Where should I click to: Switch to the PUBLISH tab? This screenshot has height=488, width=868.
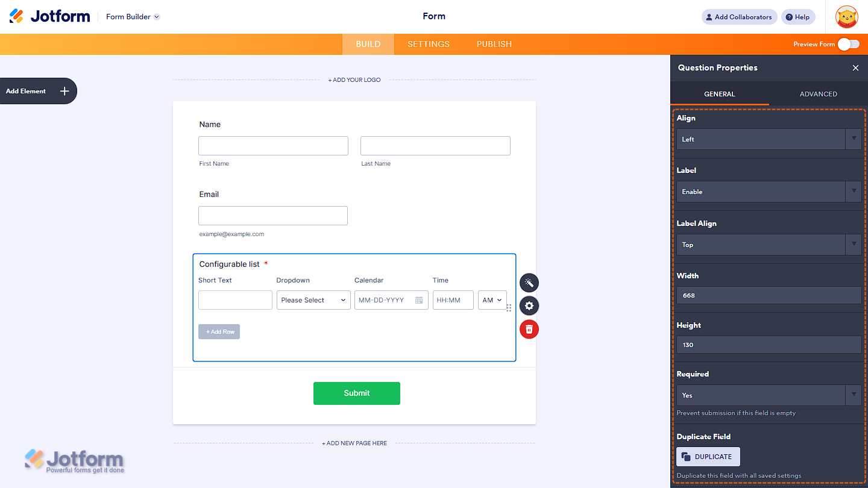pos(494,44)
